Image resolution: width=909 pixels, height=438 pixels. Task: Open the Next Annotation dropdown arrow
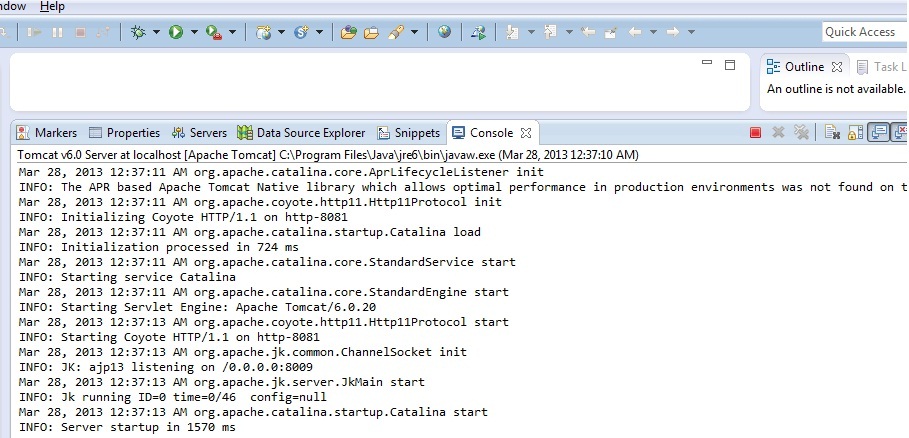[x=531, y=32]
